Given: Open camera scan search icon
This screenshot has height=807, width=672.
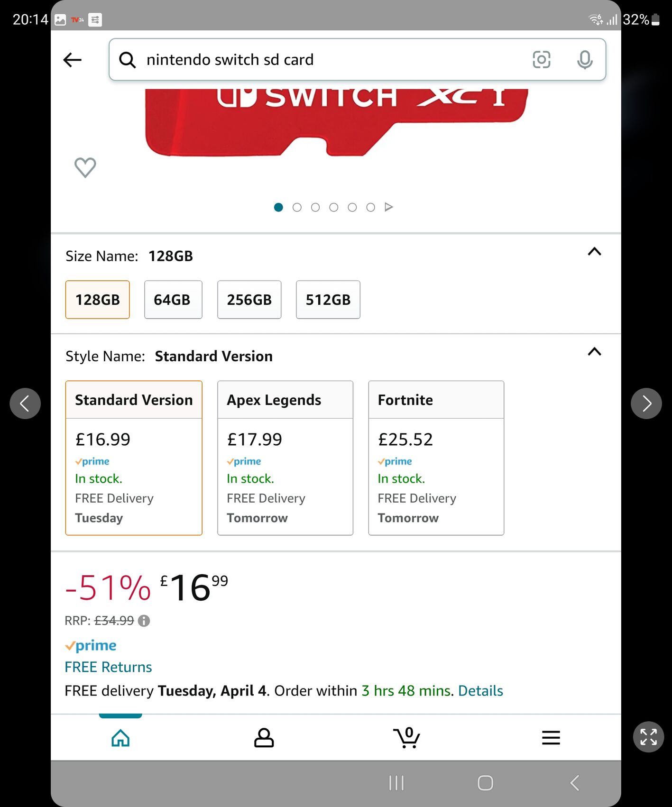Looking at the screenshot, I should point(541,60).
